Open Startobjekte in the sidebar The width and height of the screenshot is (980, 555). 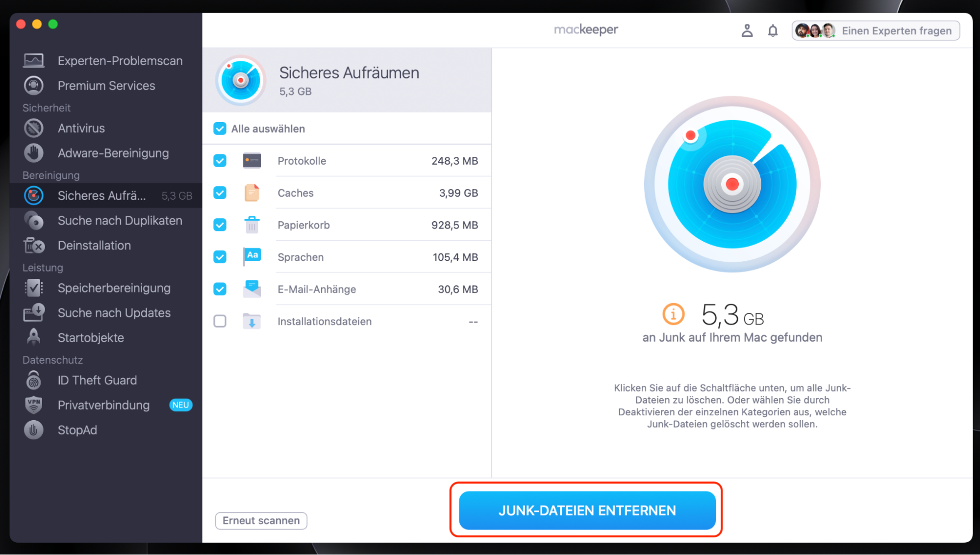point(91,337)
